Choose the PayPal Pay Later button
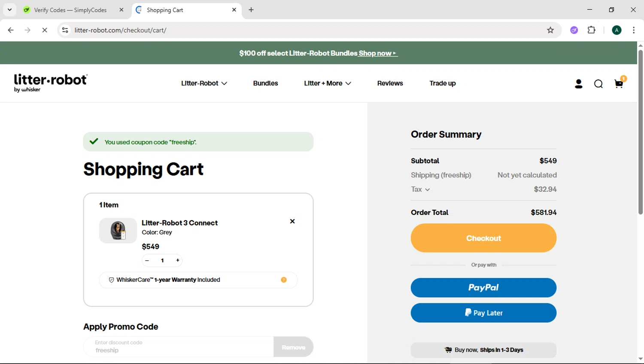This screenshot has height=364, width=644. (483, 313)
